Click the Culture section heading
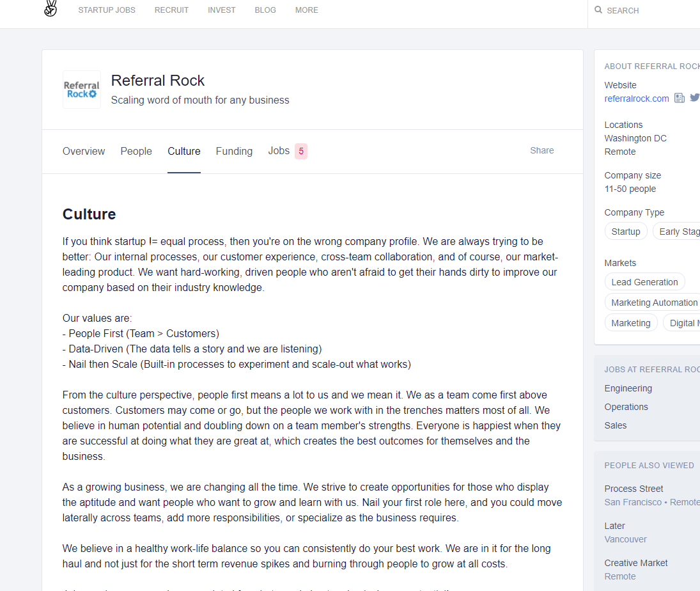The height and width of the screenshot is (591, 700). (x=89, y=214)
